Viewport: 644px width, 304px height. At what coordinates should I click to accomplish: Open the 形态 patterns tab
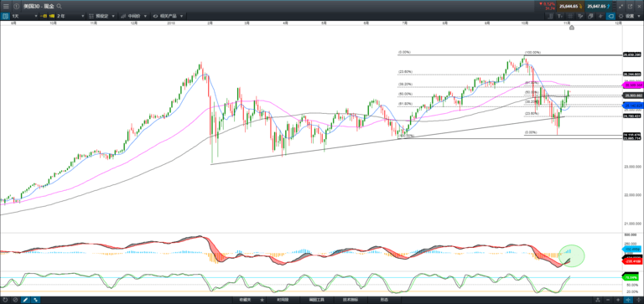383,300
